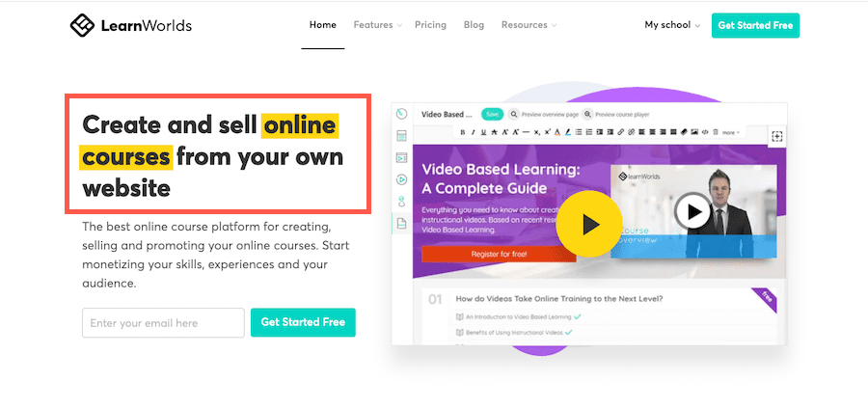Click the text color icon in toolbar

point(557,132)
